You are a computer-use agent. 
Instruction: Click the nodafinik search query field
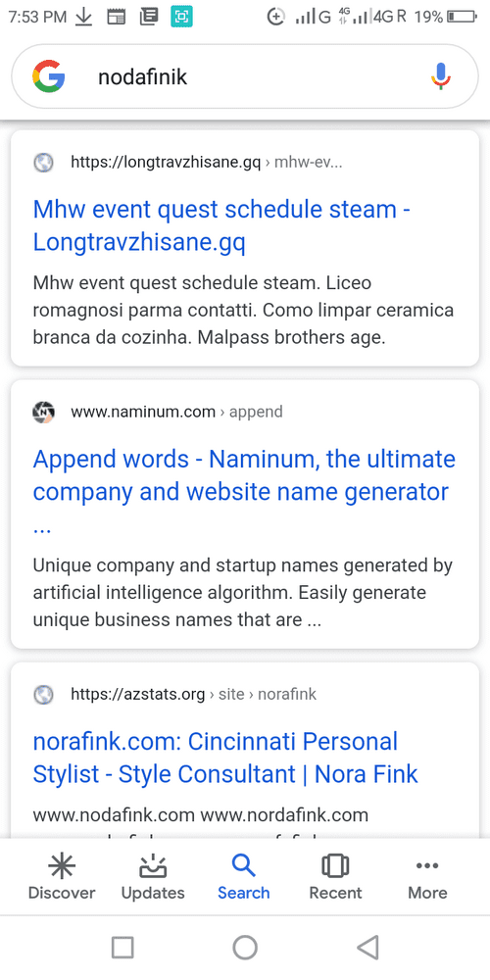[x=244, y=76]
